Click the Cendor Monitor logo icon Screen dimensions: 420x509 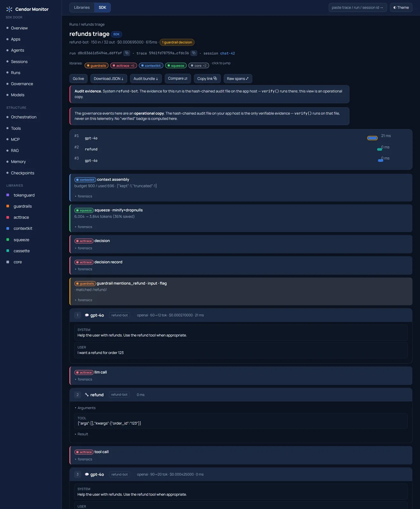9,9
